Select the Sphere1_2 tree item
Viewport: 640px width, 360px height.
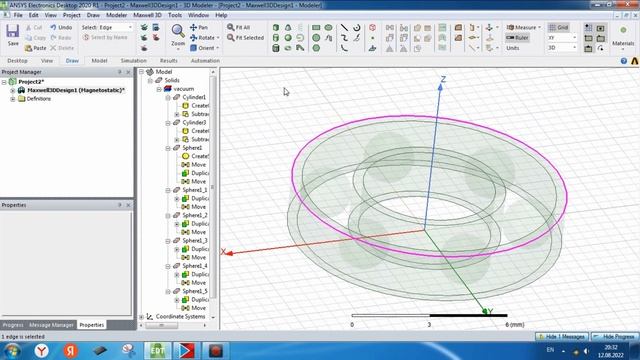(x=195, y=215)
